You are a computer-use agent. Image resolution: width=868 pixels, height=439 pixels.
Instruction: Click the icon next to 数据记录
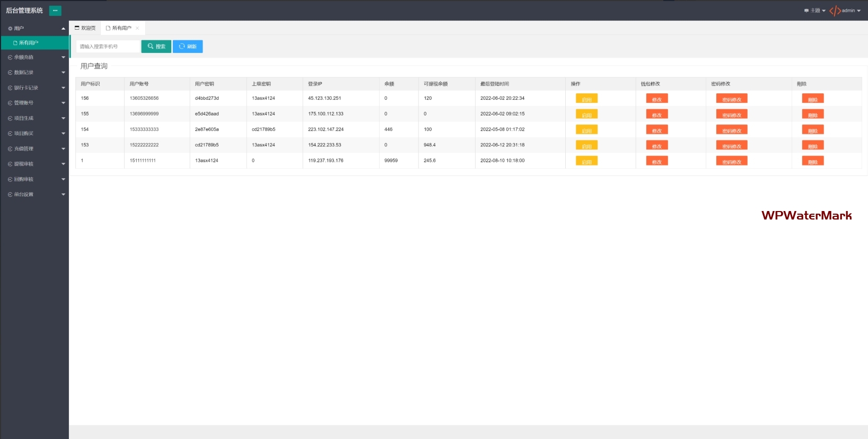10,73
